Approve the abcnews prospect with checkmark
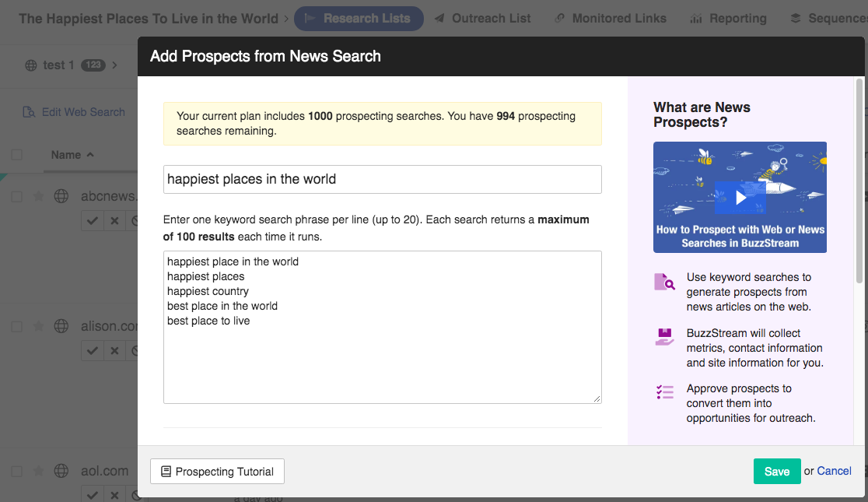868x502 pixels. click(93, 220)
